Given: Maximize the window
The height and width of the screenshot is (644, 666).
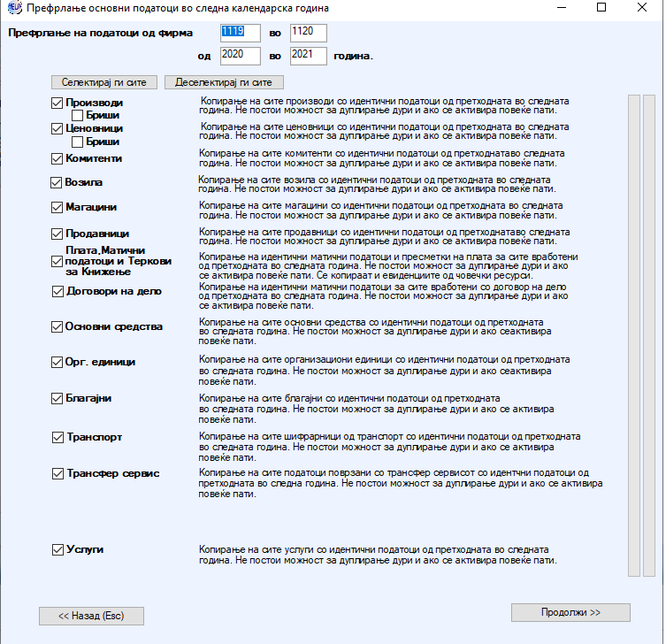Looking at the screenshot, I should point(601,8).
